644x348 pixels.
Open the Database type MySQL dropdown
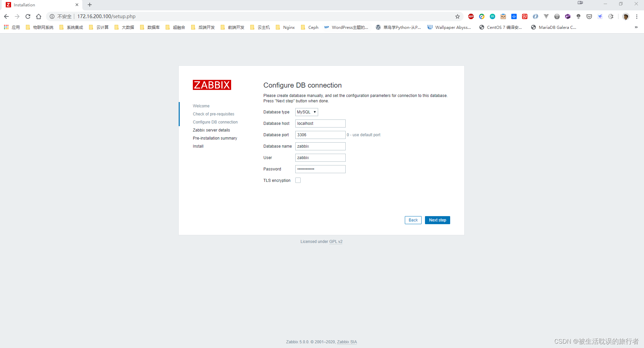pos(306,112)
